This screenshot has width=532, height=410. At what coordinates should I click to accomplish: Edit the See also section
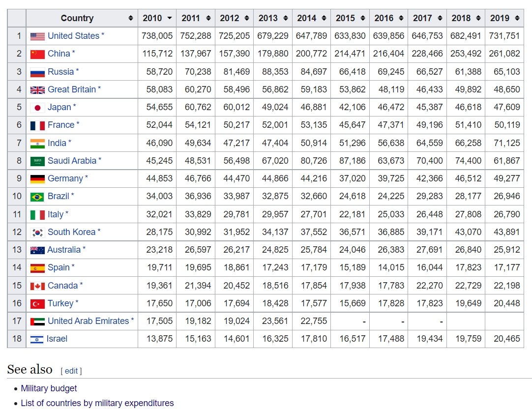pos(71,371)
